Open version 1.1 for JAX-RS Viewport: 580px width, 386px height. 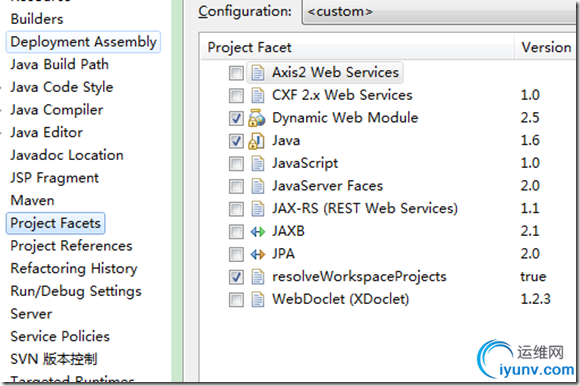point(530,209)
